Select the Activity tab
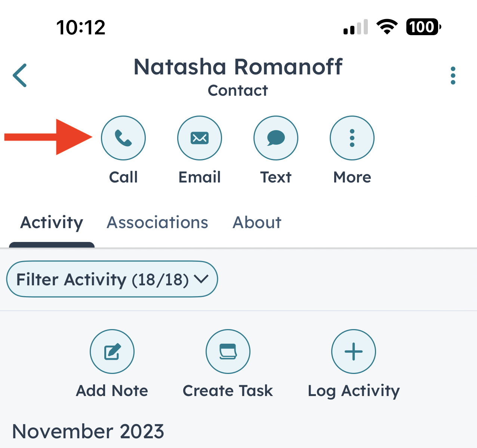The image size is (477, 448). tap(52, 222)
